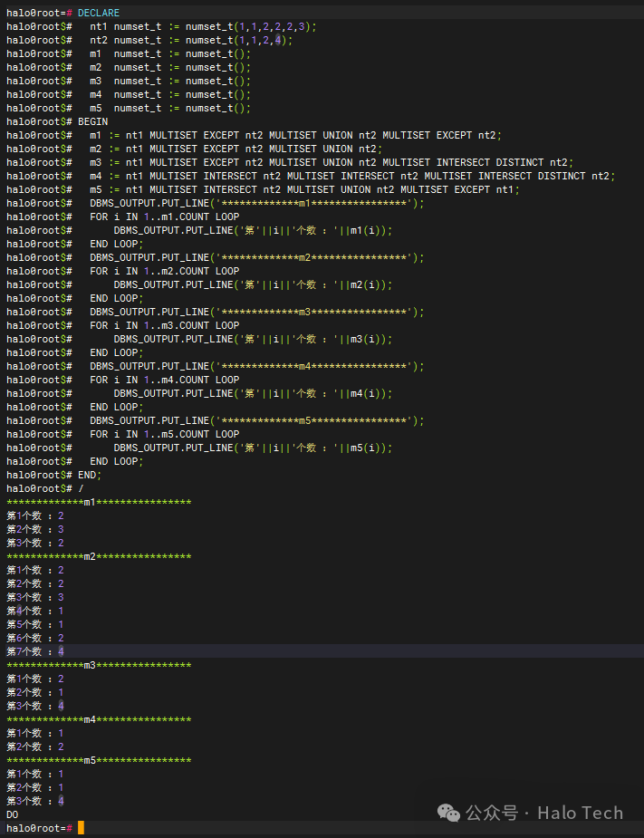
Task: Click output row '第6个数 : 2'
Action: coord(35,638)
